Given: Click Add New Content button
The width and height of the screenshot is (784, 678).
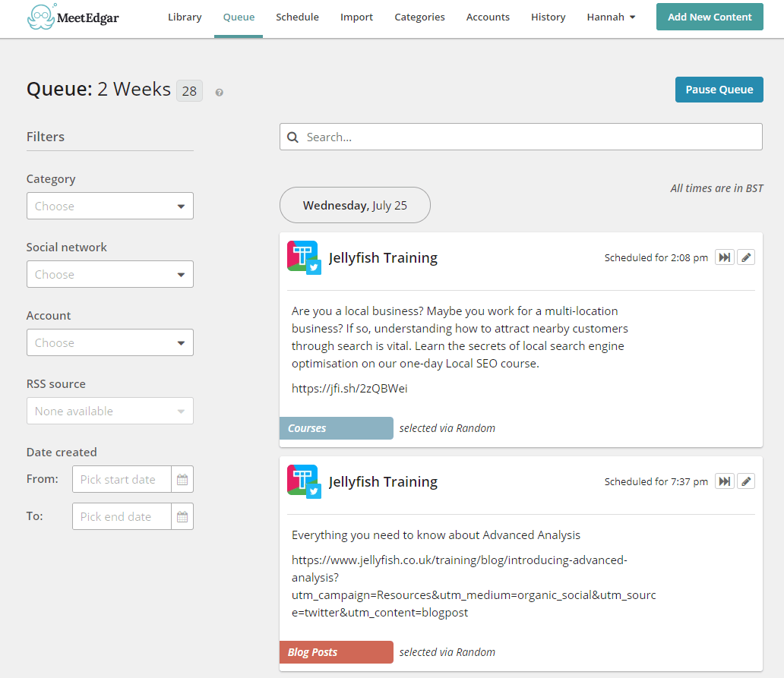Looking at the screenshot, I should (x=710, y=17).
